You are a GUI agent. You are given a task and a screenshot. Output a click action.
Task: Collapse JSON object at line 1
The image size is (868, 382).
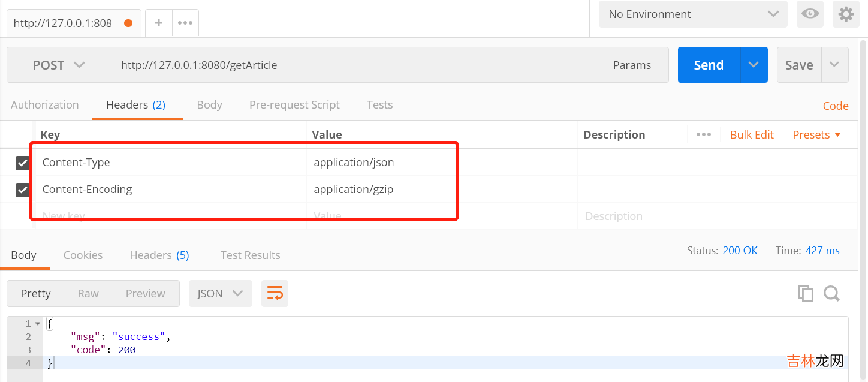[x=38, y=324]
